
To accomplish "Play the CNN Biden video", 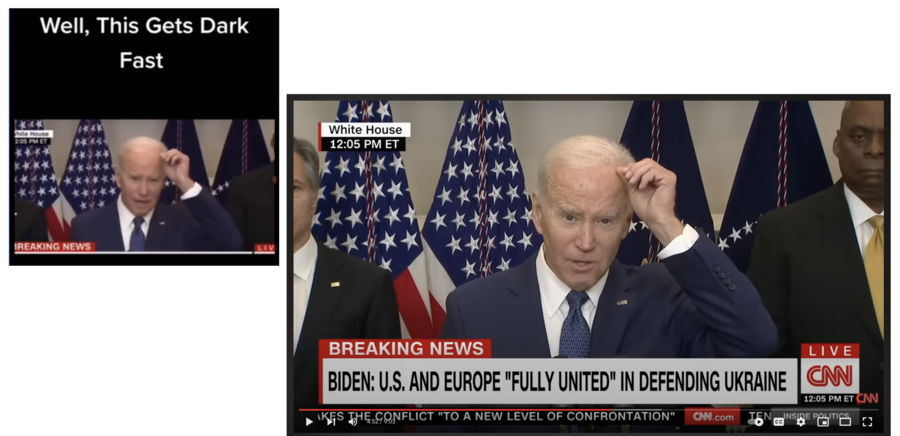I will [x=309, y=422].
